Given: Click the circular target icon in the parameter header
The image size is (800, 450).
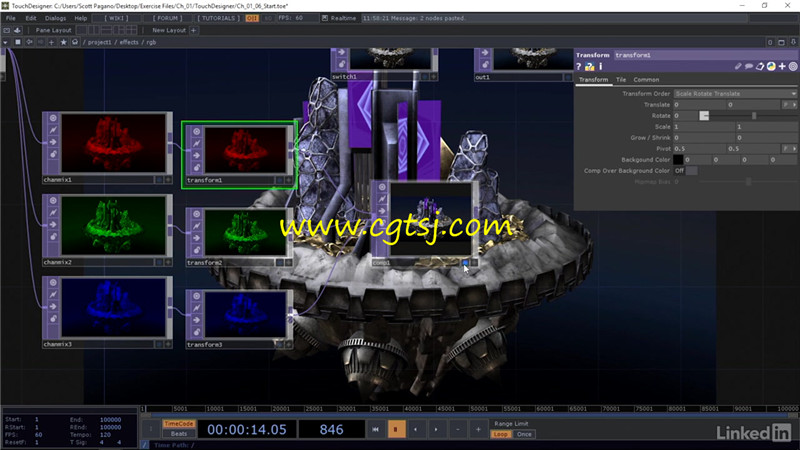Looking at the screenshot, I should point(793,66).
